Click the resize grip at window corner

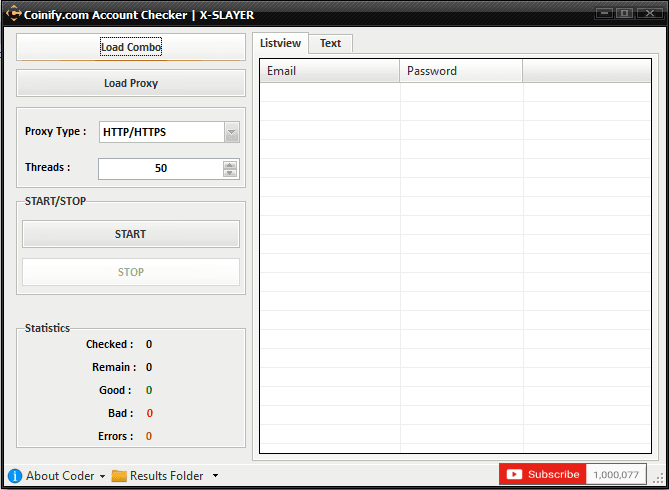(x=659, y=479)
